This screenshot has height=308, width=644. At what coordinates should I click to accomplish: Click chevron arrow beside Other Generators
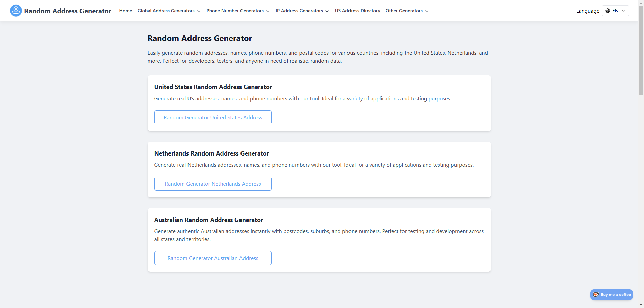coord(427,11)
